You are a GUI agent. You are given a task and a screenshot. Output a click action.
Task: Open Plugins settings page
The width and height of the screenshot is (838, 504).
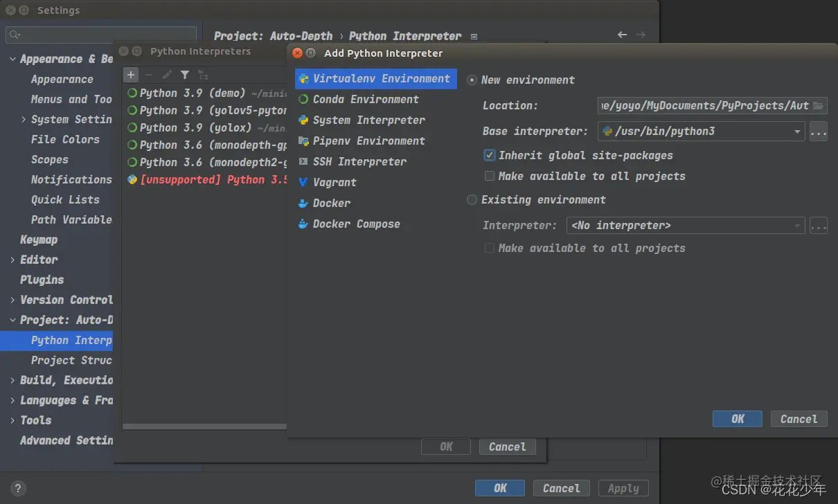coord(42,280)
